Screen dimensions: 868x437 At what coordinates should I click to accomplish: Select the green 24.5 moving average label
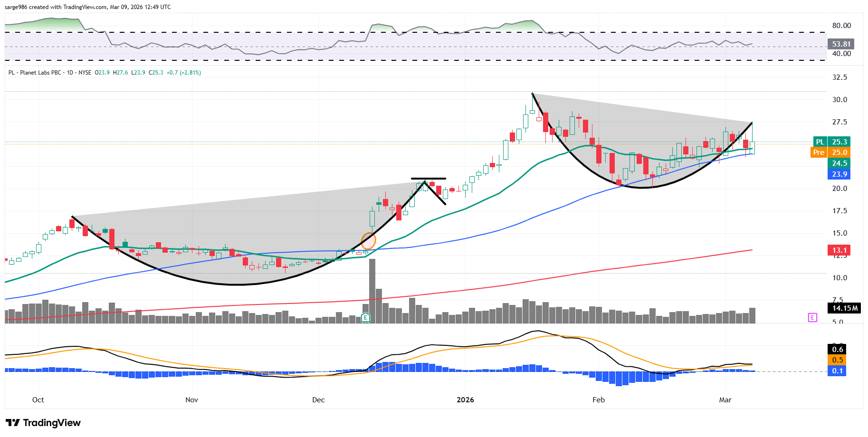[839, 163]
